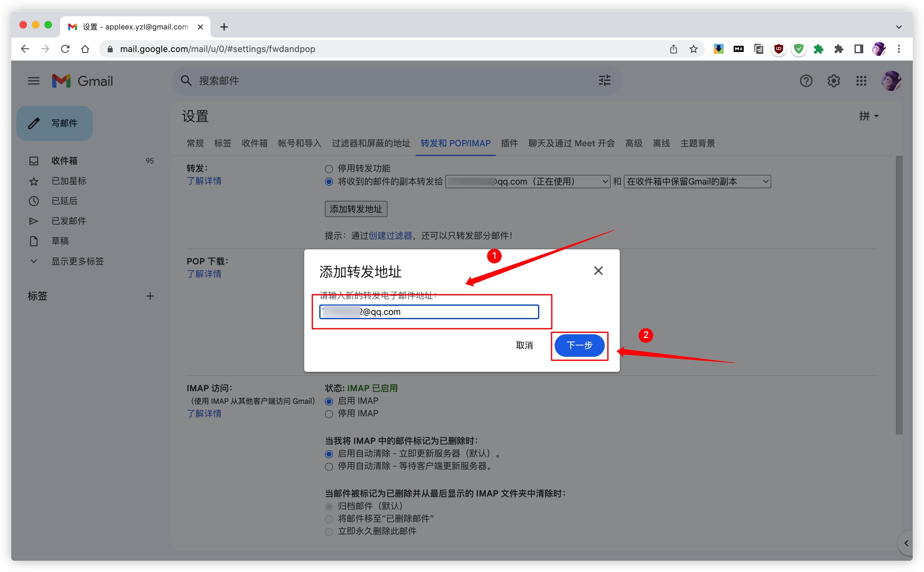The height and width of the screenshot is (572, 924).
Task: Expand the side panel arrow
Action: 906,543
